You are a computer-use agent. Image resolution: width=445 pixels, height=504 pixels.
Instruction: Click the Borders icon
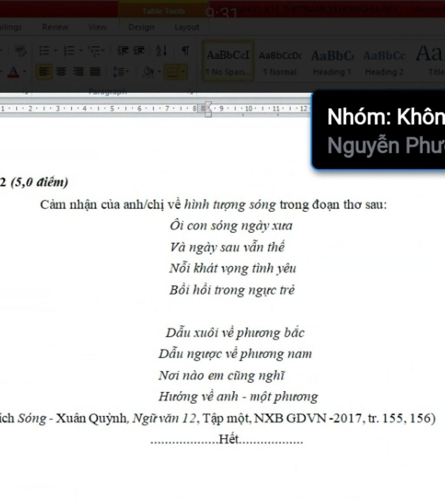[x=172, y=71]
